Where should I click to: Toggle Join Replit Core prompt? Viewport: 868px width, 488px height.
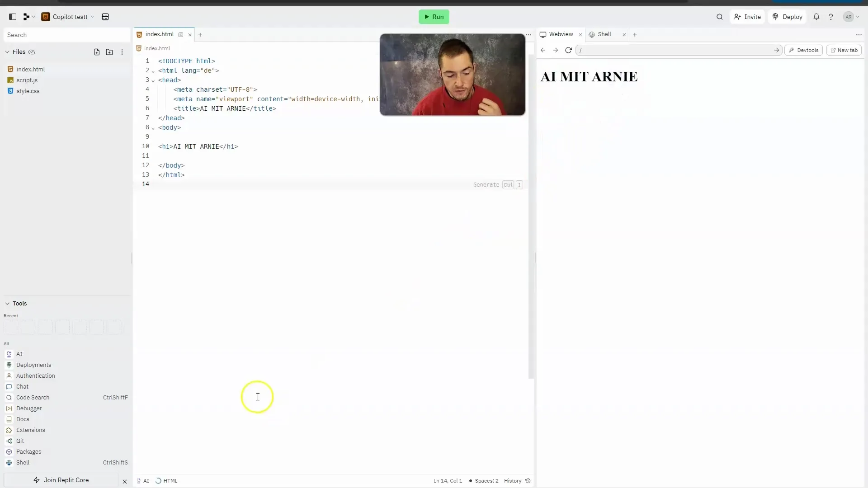pos(124,481)
